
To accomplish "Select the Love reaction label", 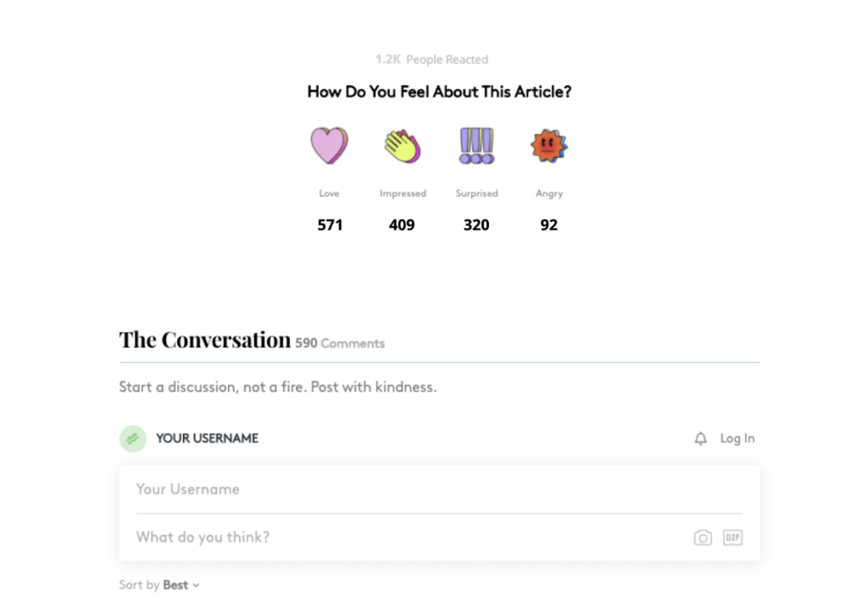I will [330, 193].
